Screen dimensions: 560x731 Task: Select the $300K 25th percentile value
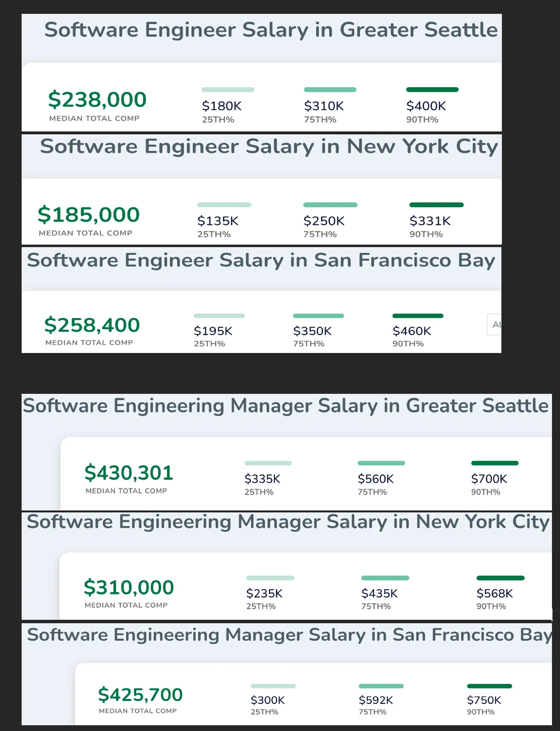pyautogui.click(x=267, y=701)
